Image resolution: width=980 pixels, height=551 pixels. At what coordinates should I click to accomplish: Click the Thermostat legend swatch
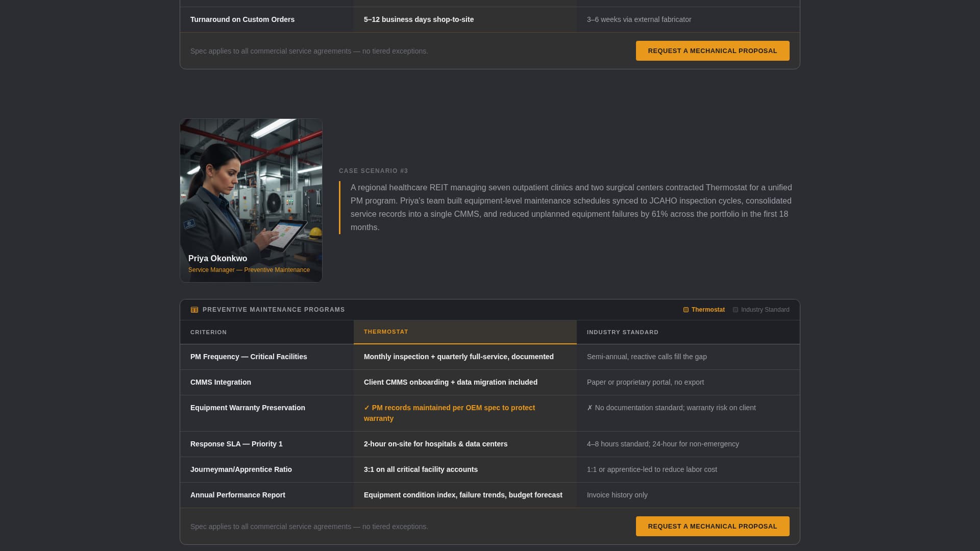[x=686, y=310]
